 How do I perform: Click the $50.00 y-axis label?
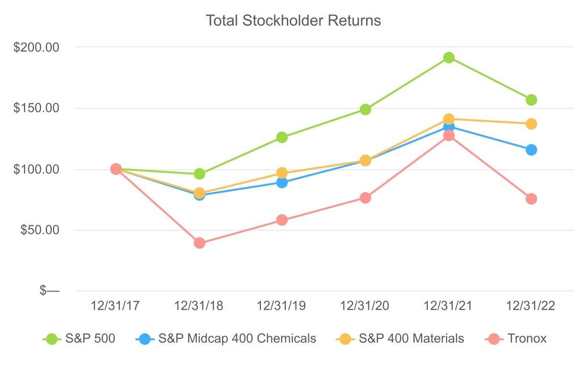coord(40,230)
